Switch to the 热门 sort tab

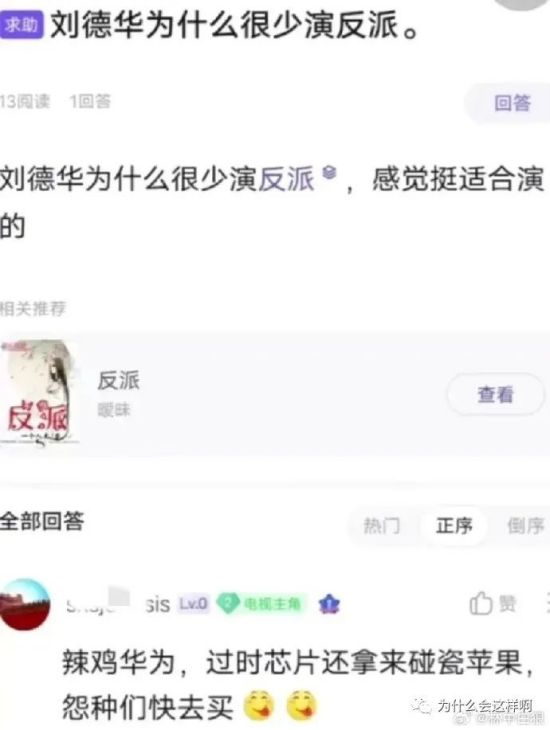pos(382,526)
